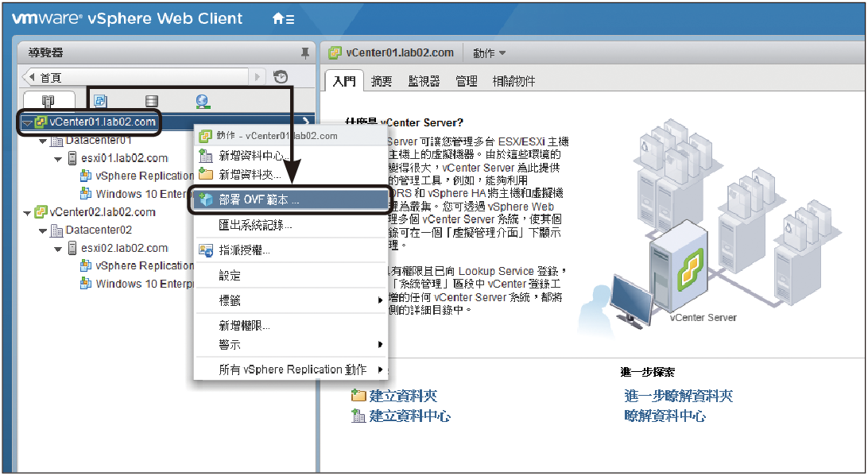The width and height of the screenshot is (868, 476).
Task: Click the forward arrow beside 首頁
Action: [x=258, y=78]
